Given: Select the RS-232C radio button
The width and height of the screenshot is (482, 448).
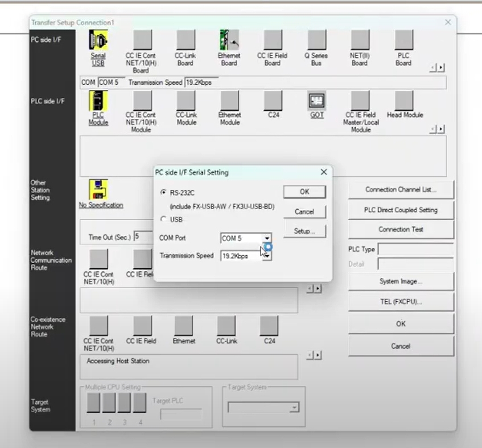Looking at the screenshot, I should click(164, 193).
